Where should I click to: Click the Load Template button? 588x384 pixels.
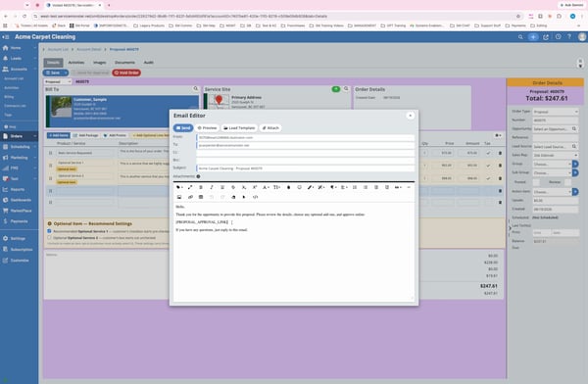[239, 128]
